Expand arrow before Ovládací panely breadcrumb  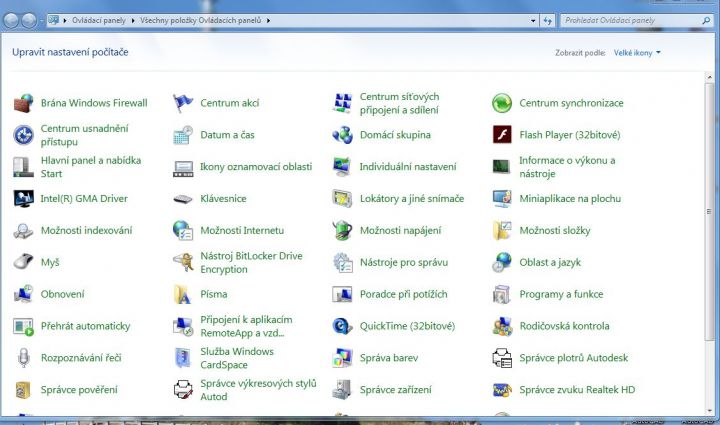[x=65, y=21]
